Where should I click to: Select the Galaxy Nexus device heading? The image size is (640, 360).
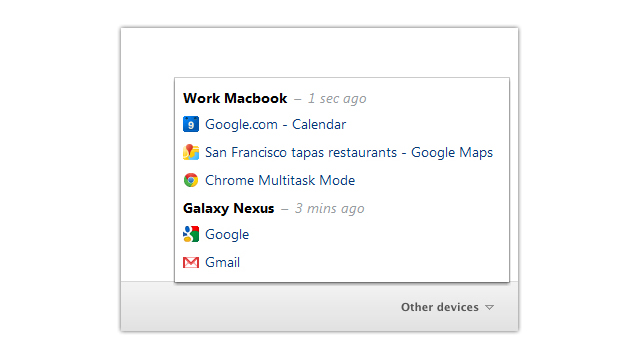[x=229, y=209]
